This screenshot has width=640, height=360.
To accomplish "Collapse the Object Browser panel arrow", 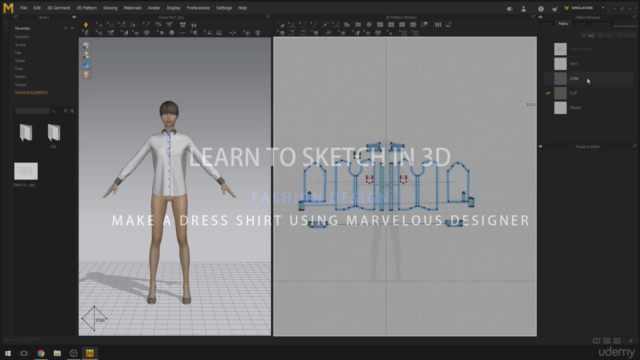I will click(x=540, y=17).
